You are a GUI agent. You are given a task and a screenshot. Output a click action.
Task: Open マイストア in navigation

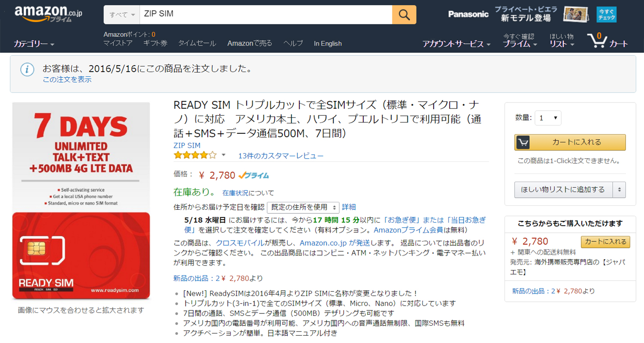click(x=118, y=43)
